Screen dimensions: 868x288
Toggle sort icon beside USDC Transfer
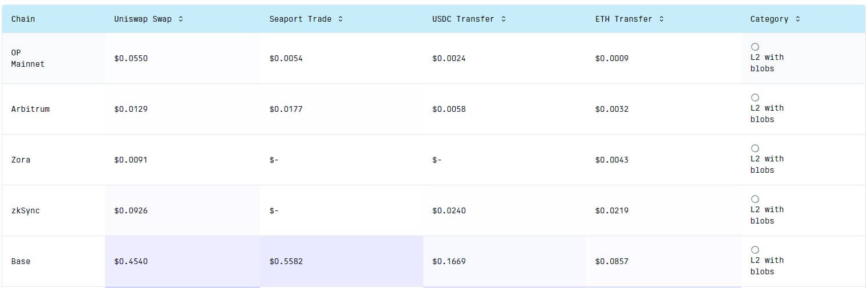(x=504, y=19)
